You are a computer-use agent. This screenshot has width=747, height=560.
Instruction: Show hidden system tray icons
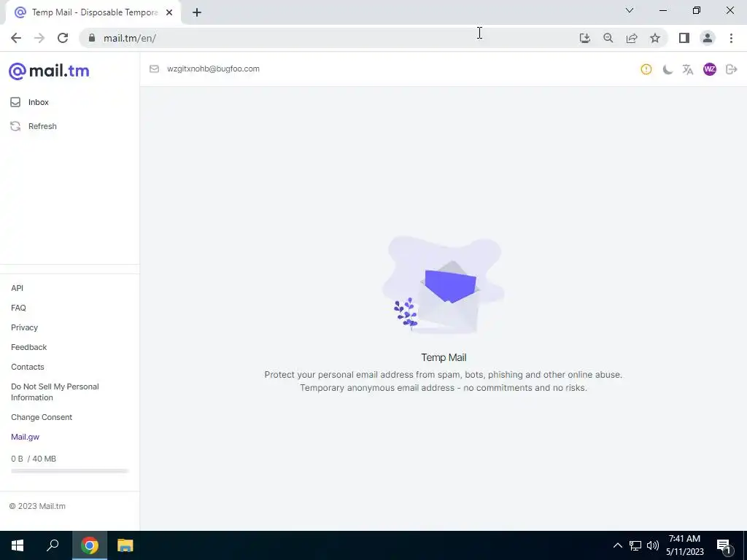(617, 545)
